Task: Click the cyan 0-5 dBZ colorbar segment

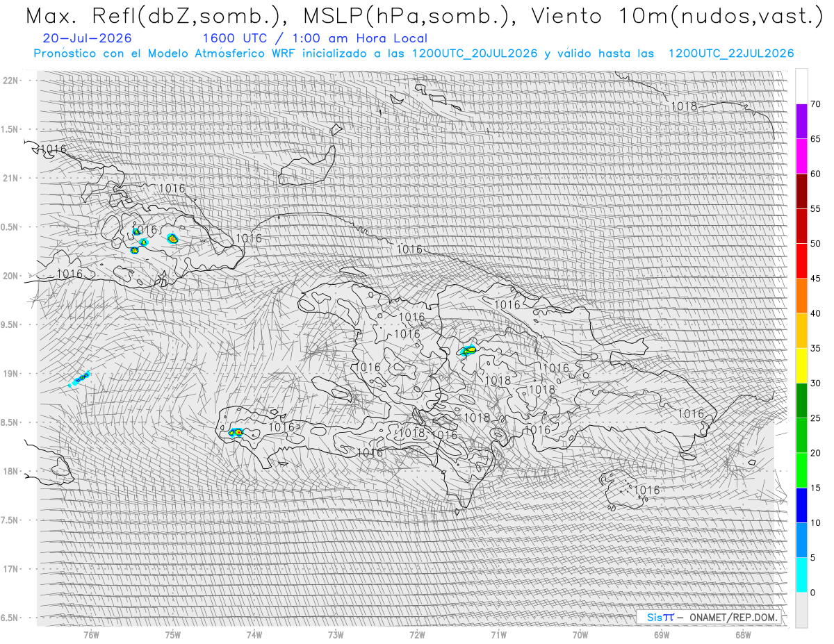Action: (x=801, y=575)
